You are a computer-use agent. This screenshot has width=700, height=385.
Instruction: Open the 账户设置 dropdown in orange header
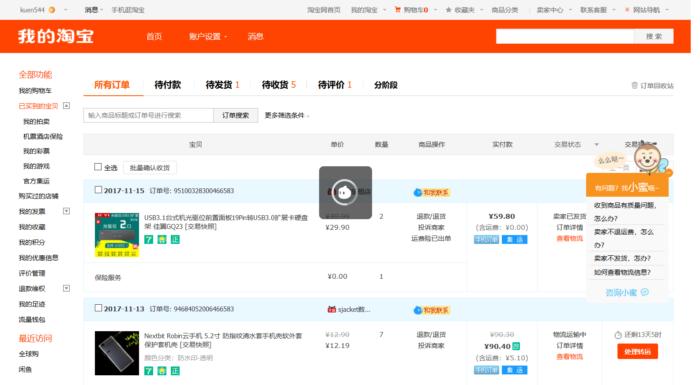(x=208, y=37)
